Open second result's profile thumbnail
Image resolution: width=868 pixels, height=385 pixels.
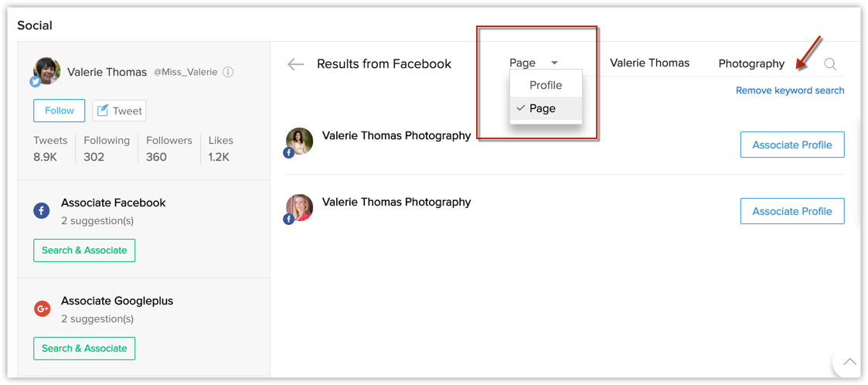coord(299,208)
